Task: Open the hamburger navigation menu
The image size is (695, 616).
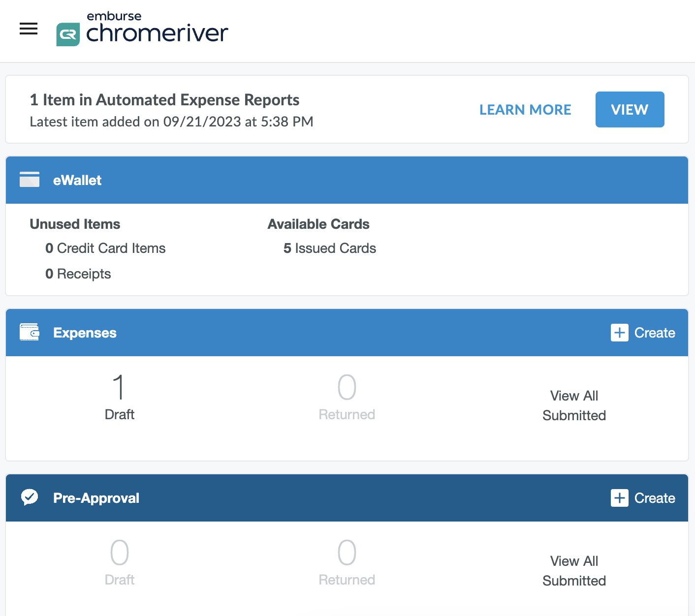Action: tap(29, 29)
